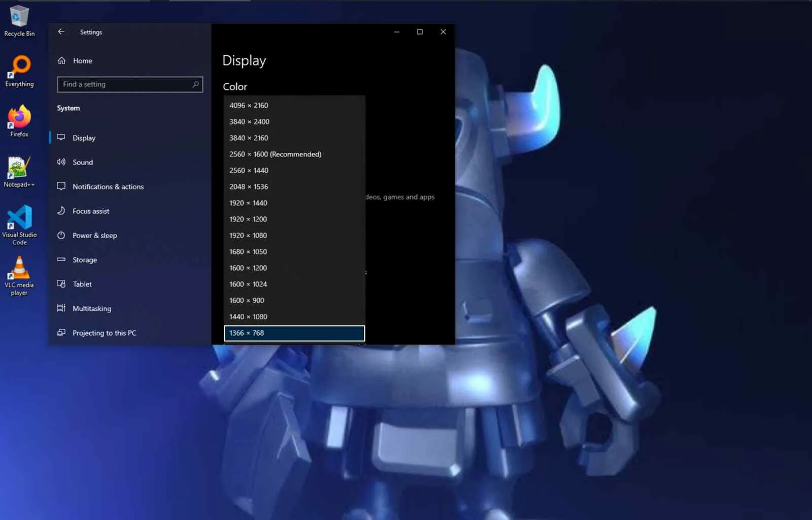
Task: Click the back arrow in Settings
Action: (61, 31)
